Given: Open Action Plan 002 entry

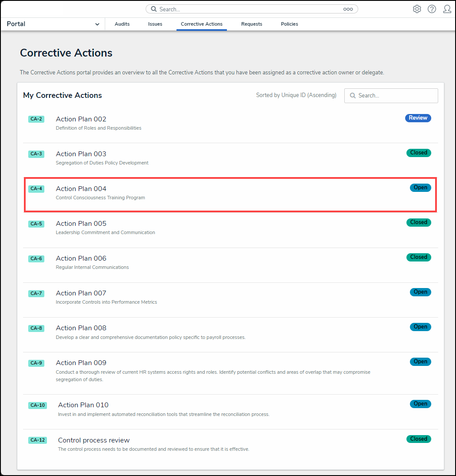Looking at the screenshot, I should pyautogui.click(x=81, y=119).
